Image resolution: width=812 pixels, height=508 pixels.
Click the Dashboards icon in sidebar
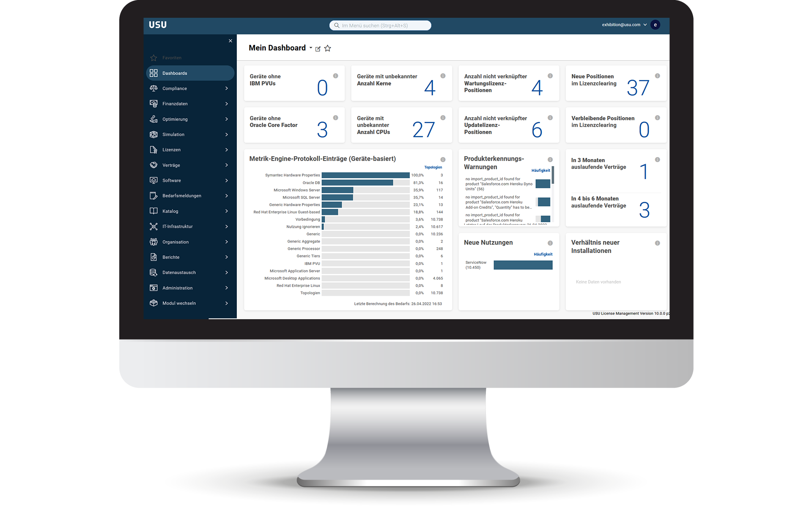click(x=154, y=72)
